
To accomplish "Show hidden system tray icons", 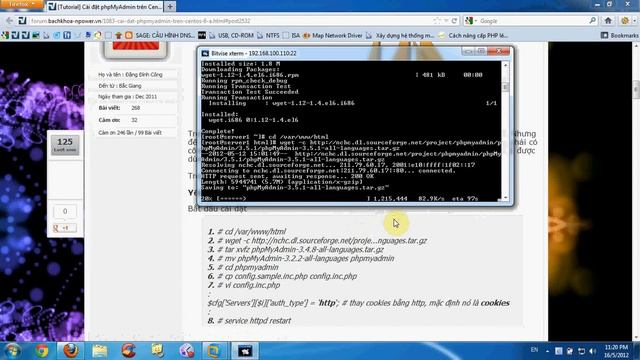I will tap(547, 351).
